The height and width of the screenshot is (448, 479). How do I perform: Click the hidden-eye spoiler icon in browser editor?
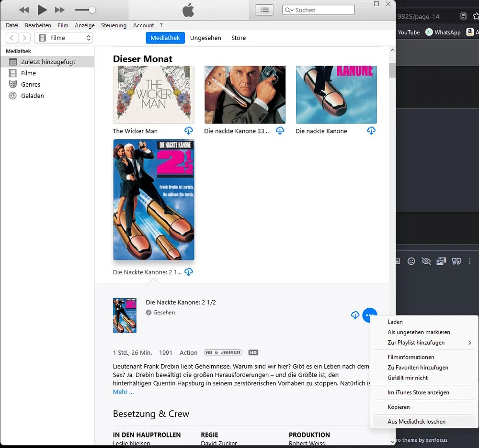(426, 261)
